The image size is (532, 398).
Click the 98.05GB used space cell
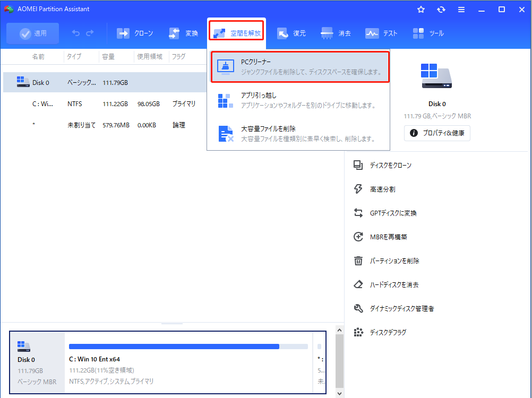pos(149,103)
